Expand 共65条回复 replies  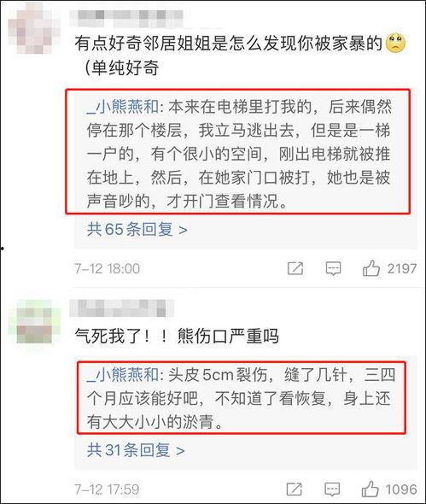pos(137,230)
